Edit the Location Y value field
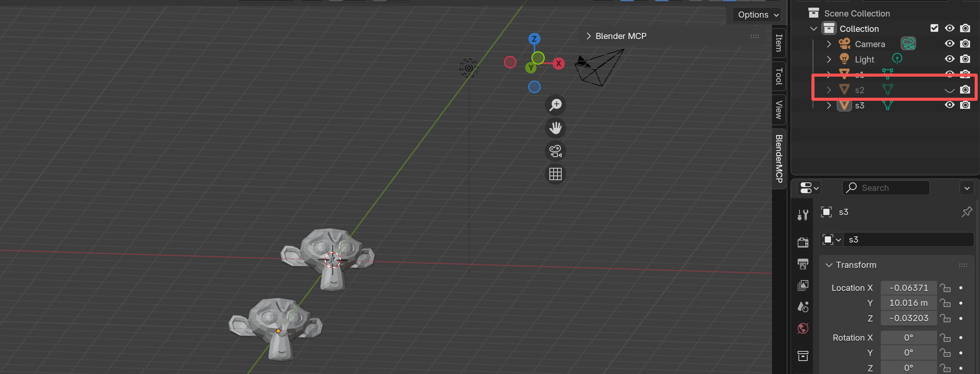This screenshot has width=980, height=374. coord(908,303)
